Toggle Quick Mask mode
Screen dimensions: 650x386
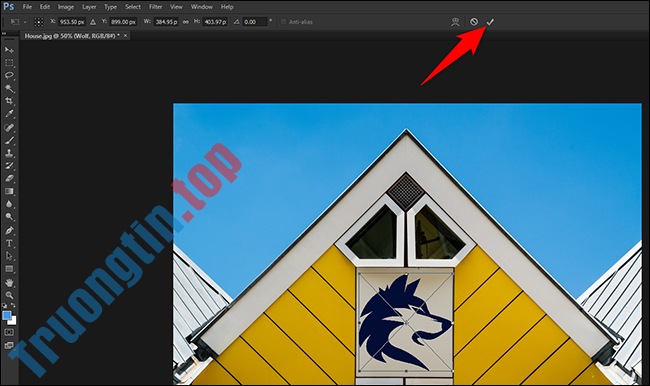tap(9, 333)
